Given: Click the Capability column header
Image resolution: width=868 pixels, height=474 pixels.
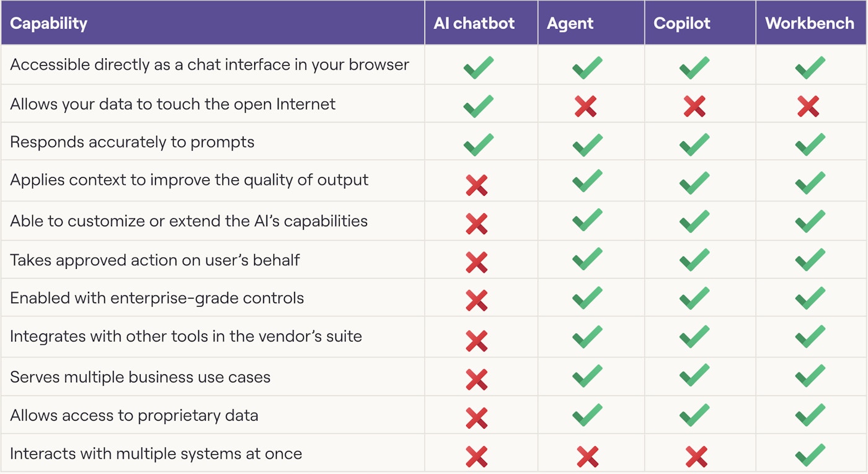Looking at the screenshot, I should pyautogui.click(x=49, y=24).
